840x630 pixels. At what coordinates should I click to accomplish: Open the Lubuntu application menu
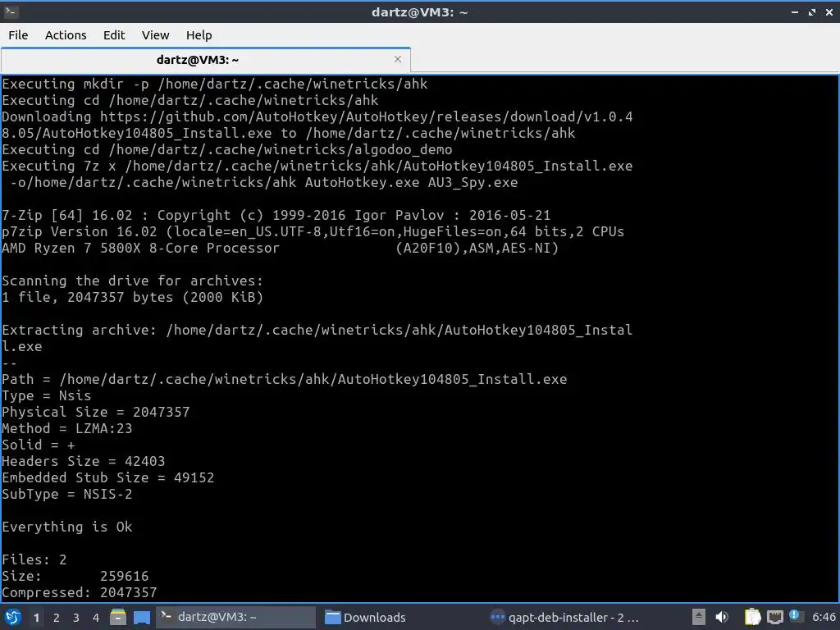point(13,617)
